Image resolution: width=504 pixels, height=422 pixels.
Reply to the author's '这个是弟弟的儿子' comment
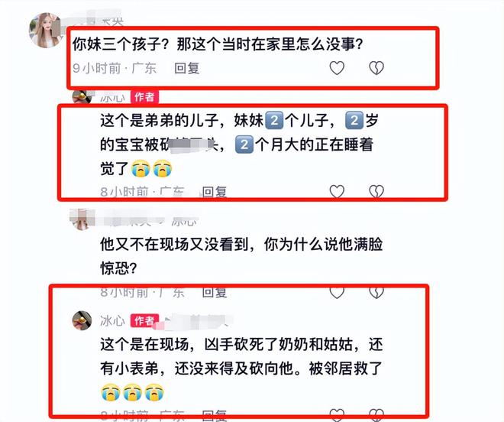[215, 192]
